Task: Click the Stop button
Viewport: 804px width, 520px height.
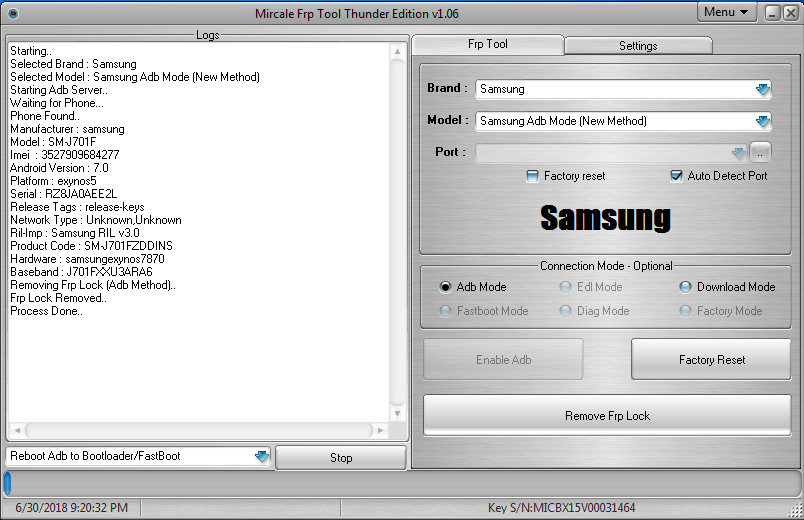Action: click(x=341, y=457)
